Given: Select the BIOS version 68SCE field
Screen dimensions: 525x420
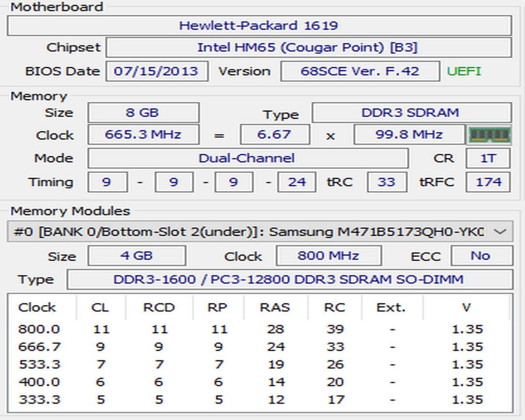Looking at the screenshot, I should (x=360, y=71).
